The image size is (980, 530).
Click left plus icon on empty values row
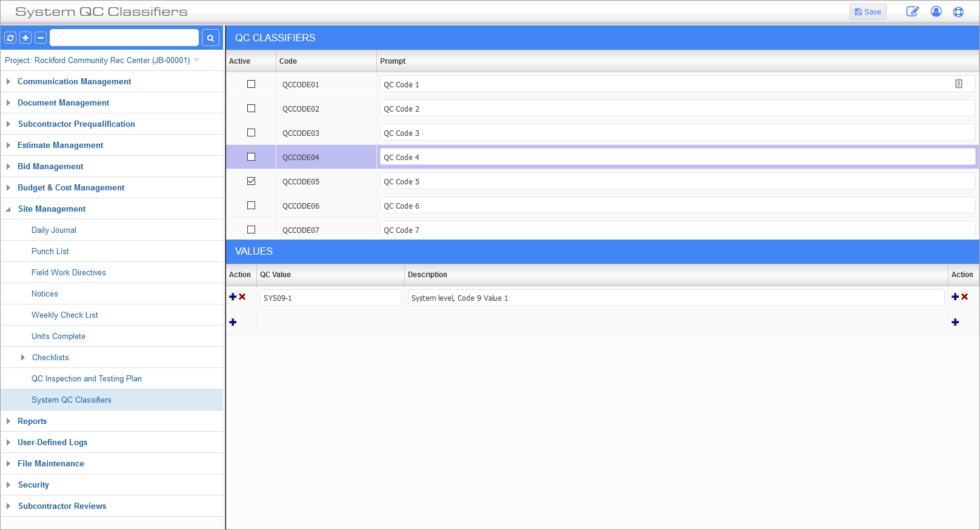(x=233, y=322)
